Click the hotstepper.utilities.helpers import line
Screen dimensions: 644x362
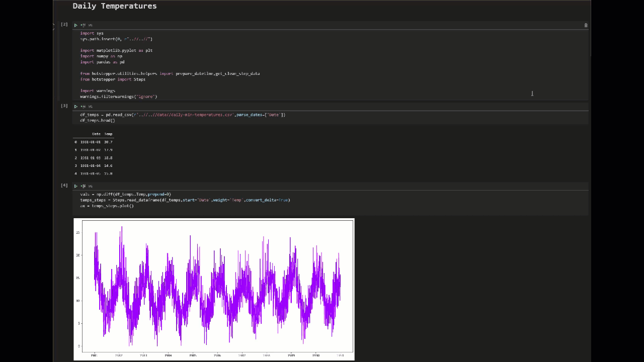[170, 73]
